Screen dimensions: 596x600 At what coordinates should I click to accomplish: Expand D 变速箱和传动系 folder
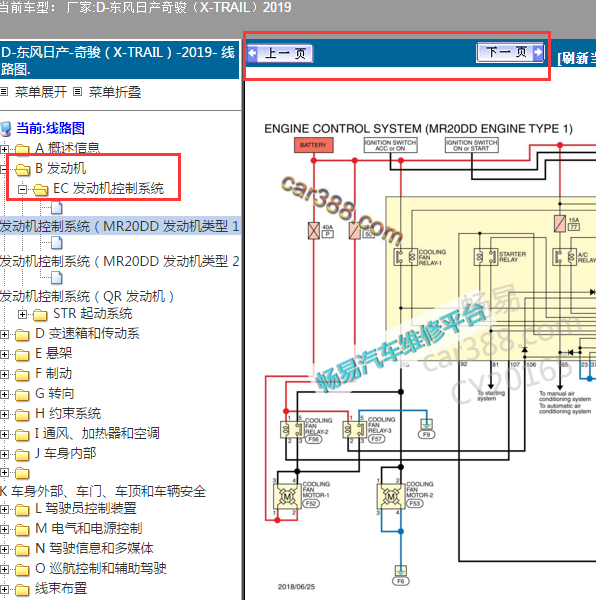(4, 334)
